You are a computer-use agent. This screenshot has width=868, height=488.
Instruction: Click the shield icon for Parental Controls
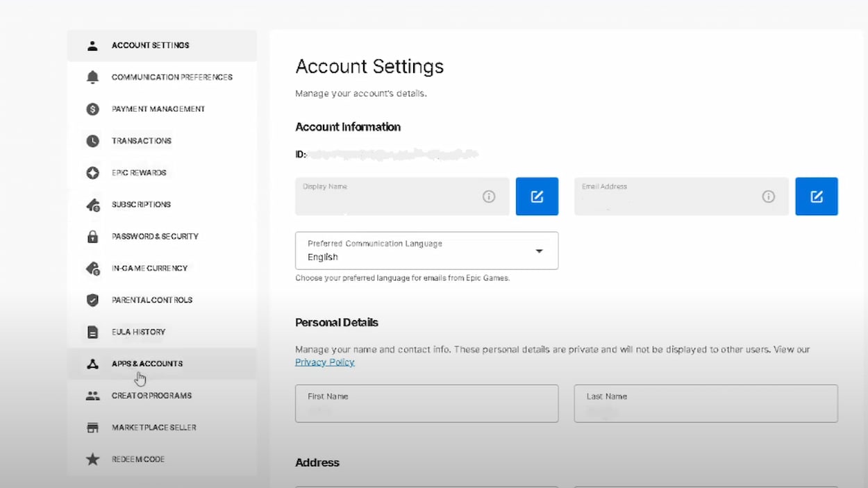[92, 300]
